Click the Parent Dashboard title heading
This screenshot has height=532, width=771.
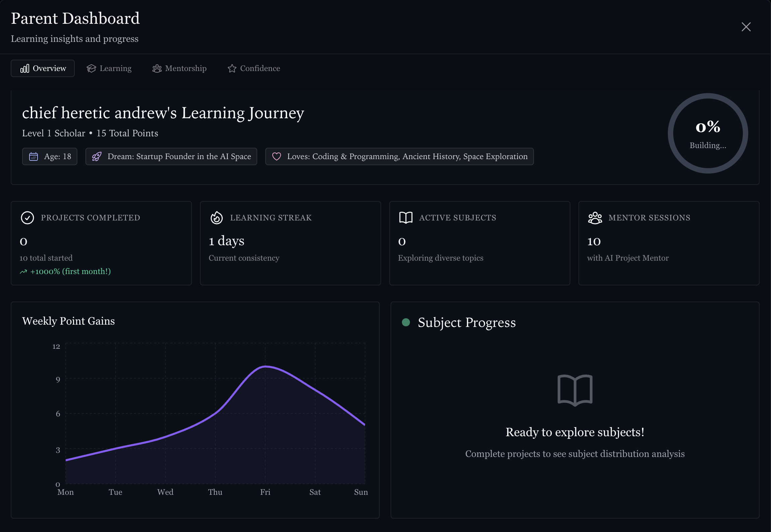75,18
